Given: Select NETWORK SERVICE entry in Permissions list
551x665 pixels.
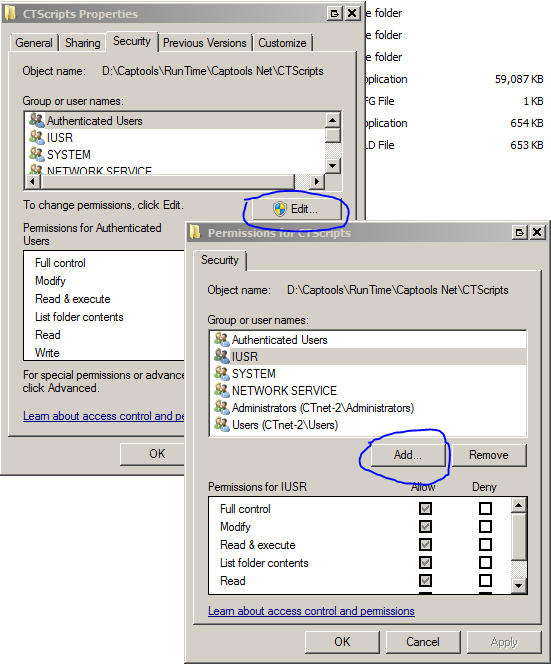Looking at the screenshot, I should [284, 391].
